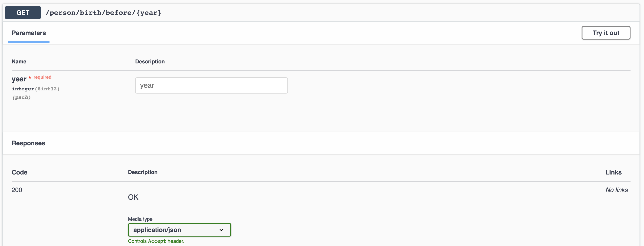
Task: Click the 200 response code
Action: [x=17, y=190]
